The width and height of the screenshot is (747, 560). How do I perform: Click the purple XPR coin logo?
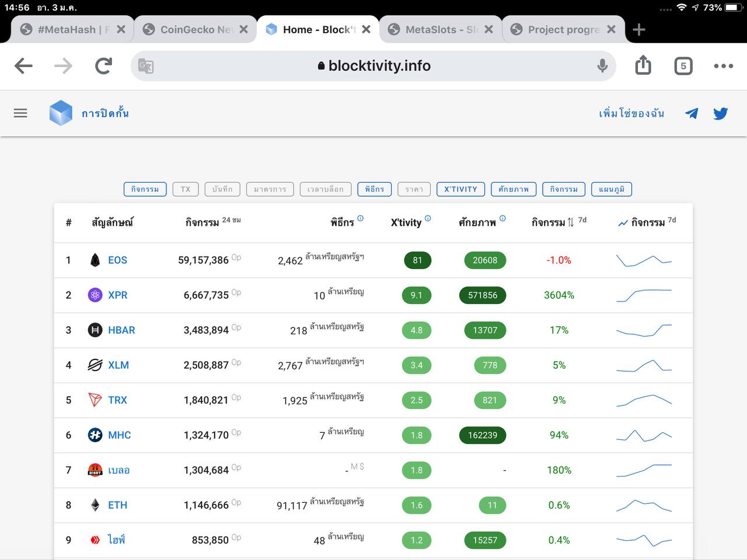tap(95, 295)
